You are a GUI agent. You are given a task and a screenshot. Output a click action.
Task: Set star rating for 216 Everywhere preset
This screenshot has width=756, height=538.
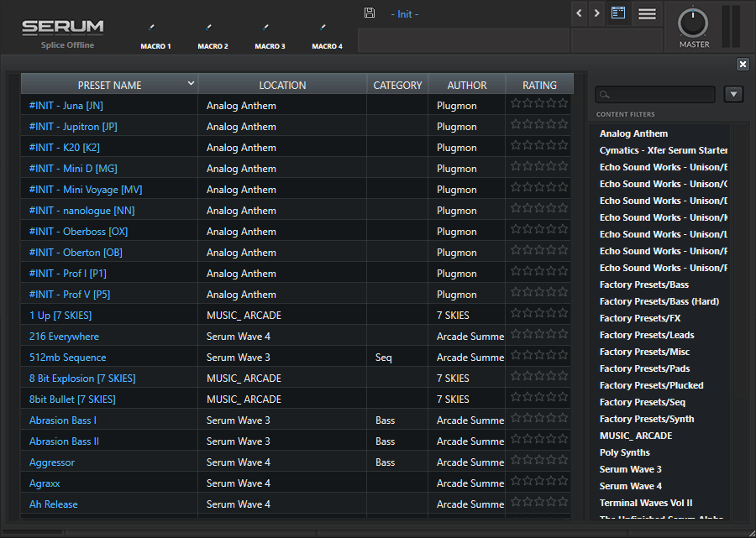tap(539, 335)
